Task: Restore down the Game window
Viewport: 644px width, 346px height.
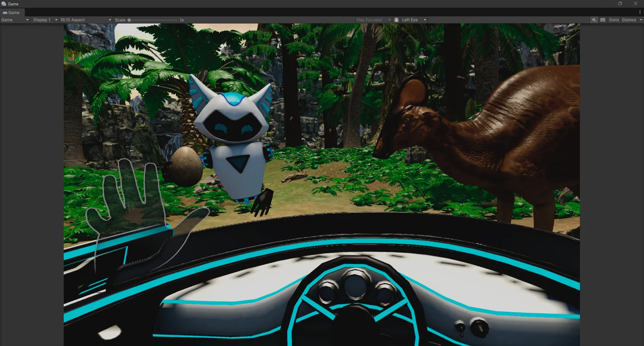Action: tap(620, 4)
